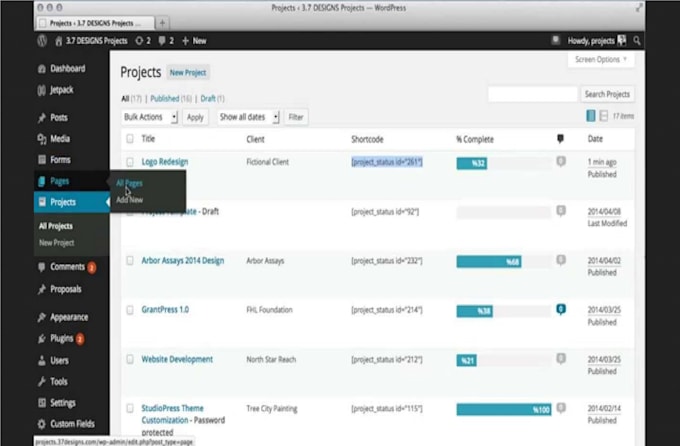
Task: Open the Logo Redesign project link
Action: coord(165,162)
